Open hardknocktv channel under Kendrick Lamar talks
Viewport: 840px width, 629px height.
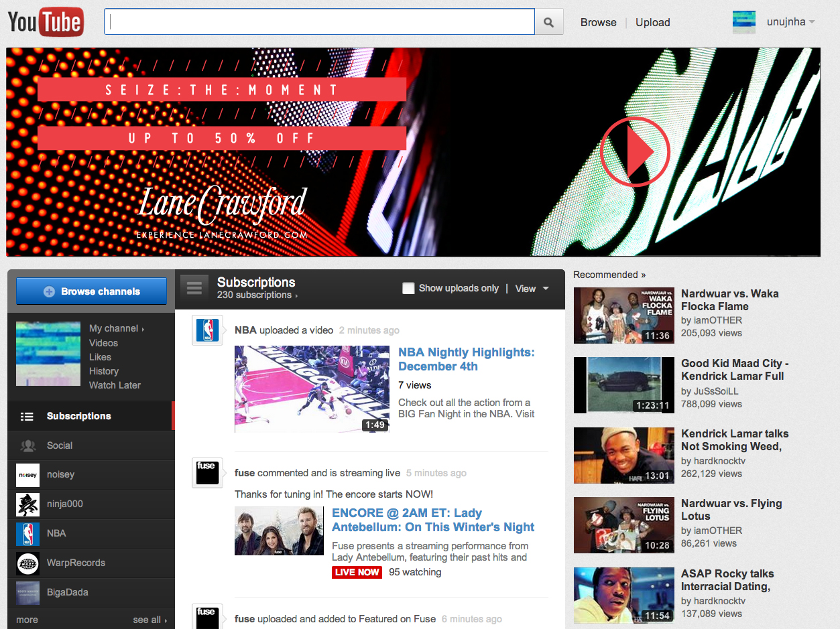pyautogui.click(x=719, y=461)
